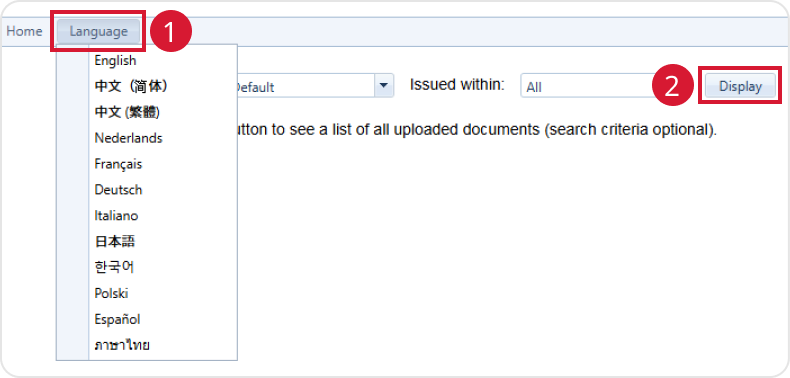Expand the Default dropdown arrow
Viewport: 790px width, 378px height.
pos(384,86)
